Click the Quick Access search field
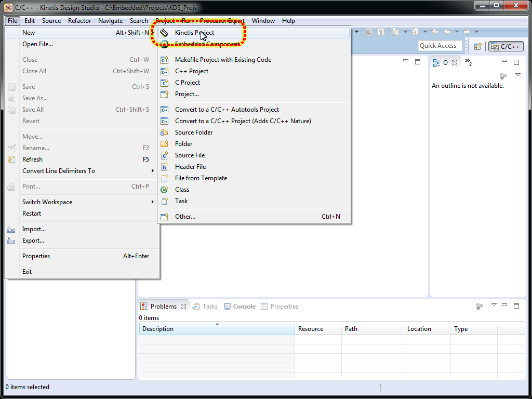Screen dimensions: 532x399 [x=441, y=46]
